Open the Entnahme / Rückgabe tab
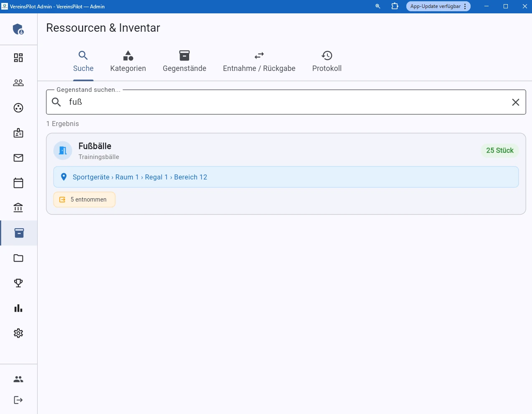 259,62
